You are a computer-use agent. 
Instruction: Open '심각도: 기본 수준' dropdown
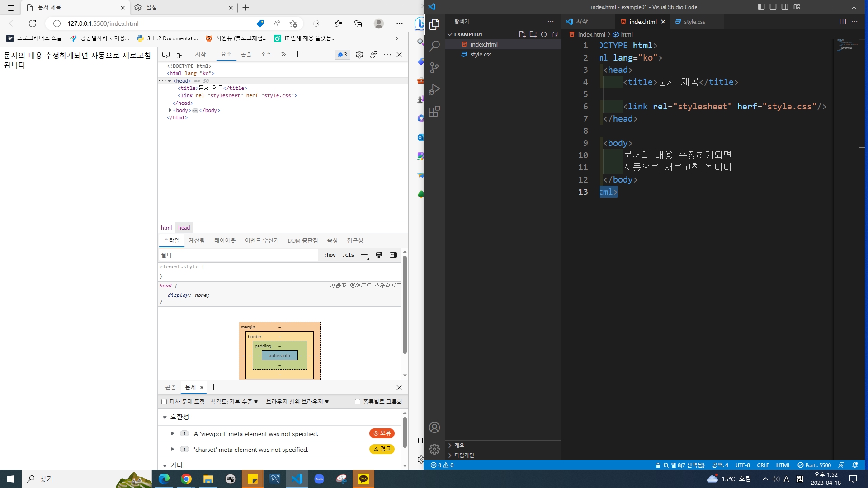pos(234,402)
